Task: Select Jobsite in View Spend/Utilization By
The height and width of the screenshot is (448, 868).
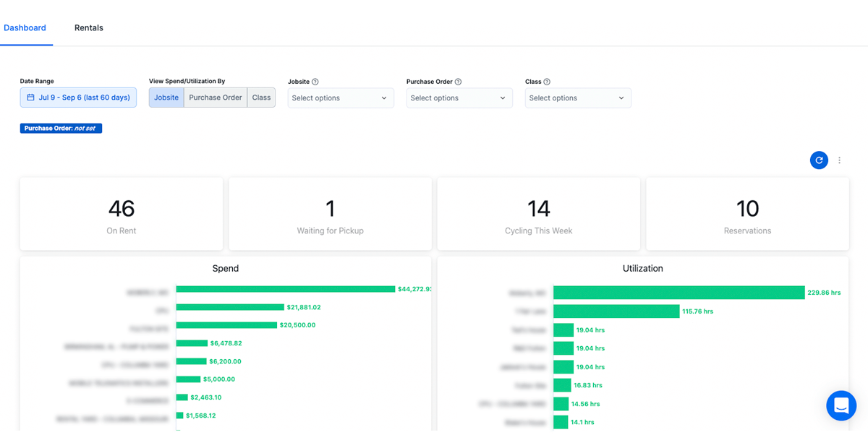Action: tap(166, 97)
